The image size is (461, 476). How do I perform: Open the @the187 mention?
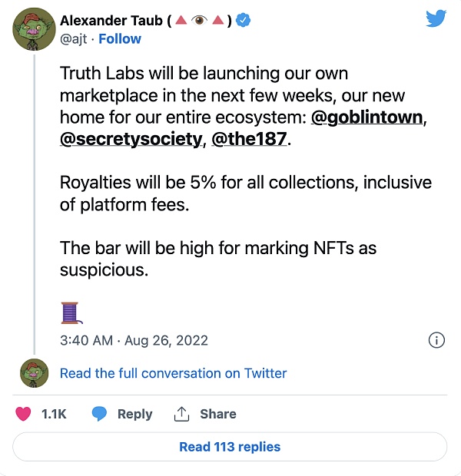click(248, 138)
